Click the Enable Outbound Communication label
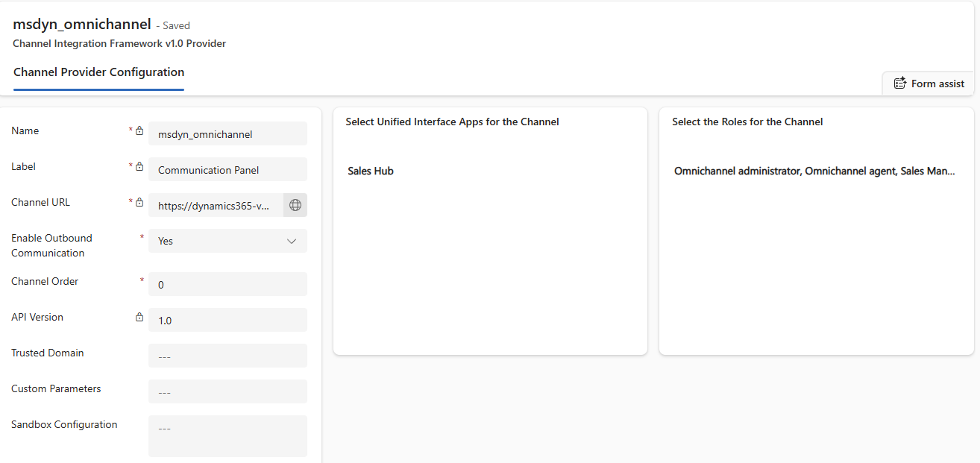The width and height of the screenshot is (980, 463). click(52, 245)
